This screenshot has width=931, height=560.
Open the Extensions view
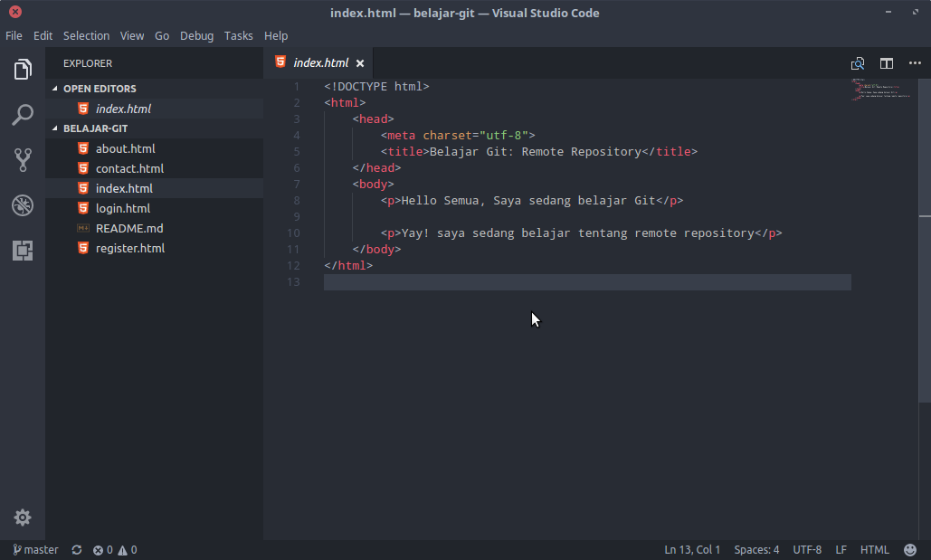(22, 252)
